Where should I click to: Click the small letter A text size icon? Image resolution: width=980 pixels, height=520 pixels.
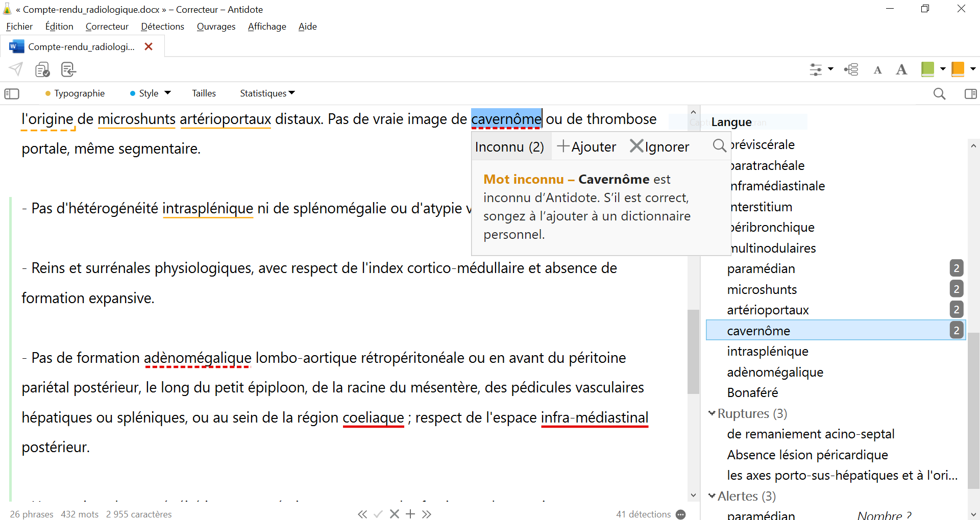tap(877, 70)
